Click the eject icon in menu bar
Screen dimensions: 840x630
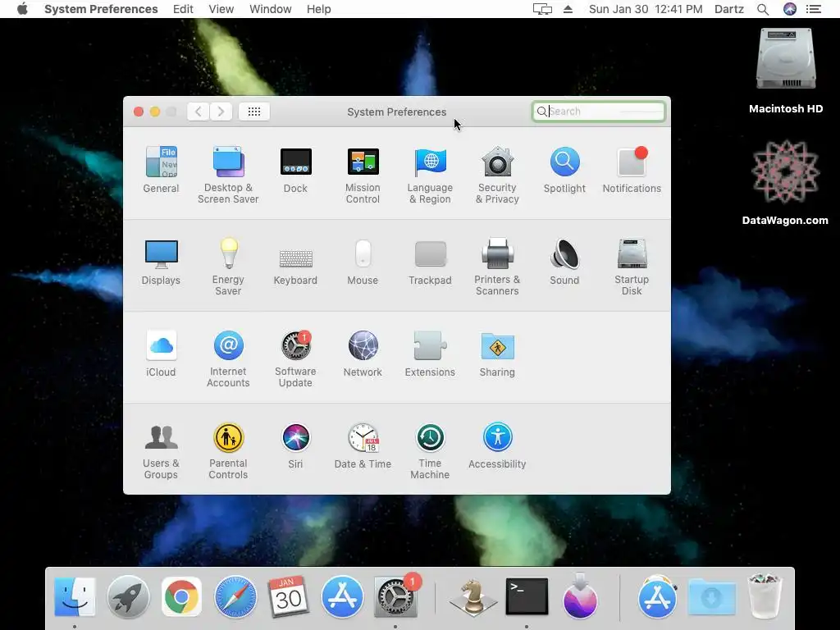click(x=568, y=9)
